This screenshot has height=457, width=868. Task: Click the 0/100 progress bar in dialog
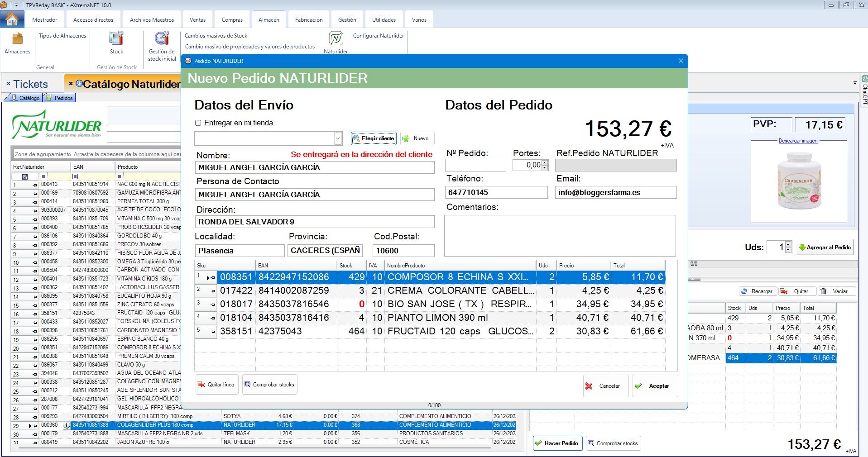[434, 405]
